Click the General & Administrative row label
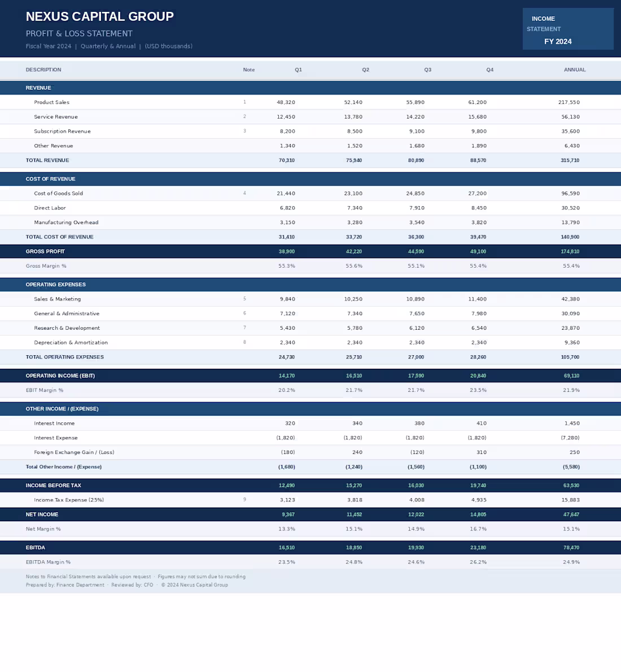 point(67,314)
